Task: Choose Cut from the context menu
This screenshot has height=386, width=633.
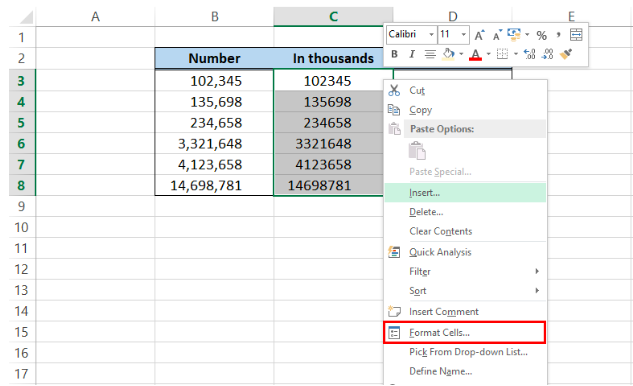Action: point(465,90)
